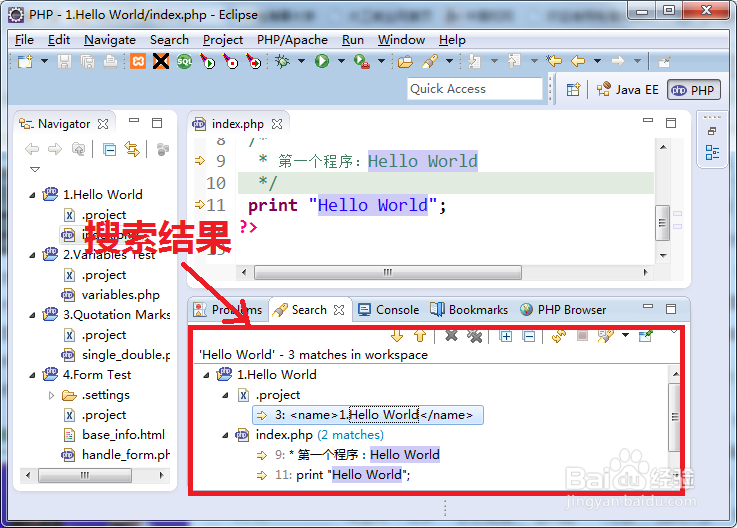Click the Navigator horizontal scrollbar thumb
This screenshot has width=737, height=528.
[85, 475]
